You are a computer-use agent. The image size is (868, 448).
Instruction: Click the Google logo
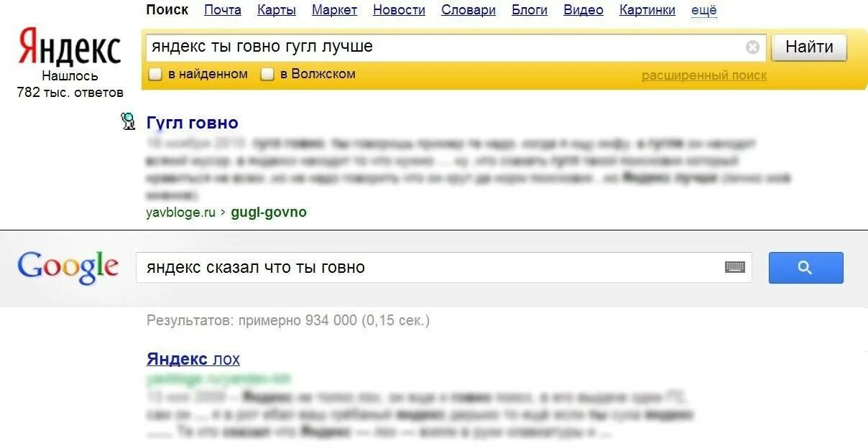(68, 267)
